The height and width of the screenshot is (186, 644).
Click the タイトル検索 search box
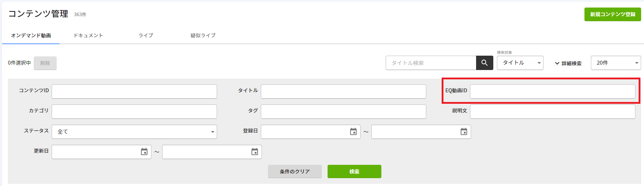(431, 63)
